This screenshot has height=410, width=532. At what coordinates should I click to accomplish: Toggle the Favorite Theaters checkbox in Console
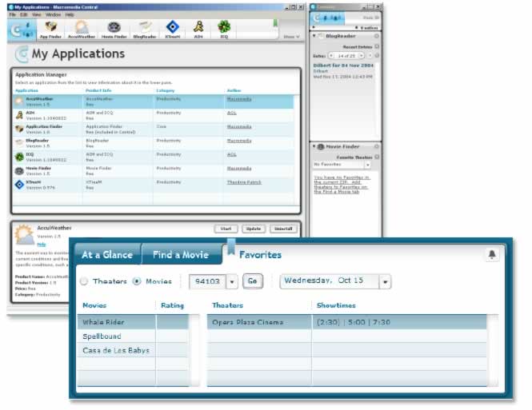(x=377, y=157)
